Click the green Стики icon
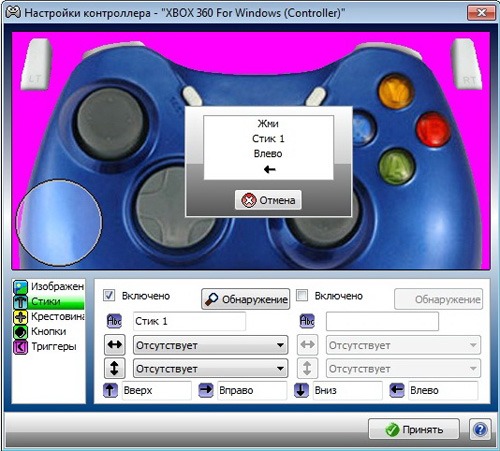 tap(20, 302)
